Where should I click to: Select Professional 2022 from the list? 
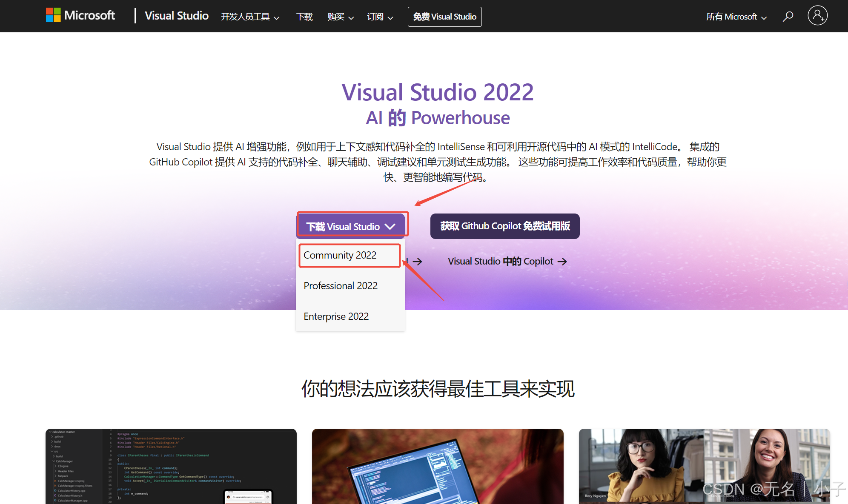click(340, 286)
